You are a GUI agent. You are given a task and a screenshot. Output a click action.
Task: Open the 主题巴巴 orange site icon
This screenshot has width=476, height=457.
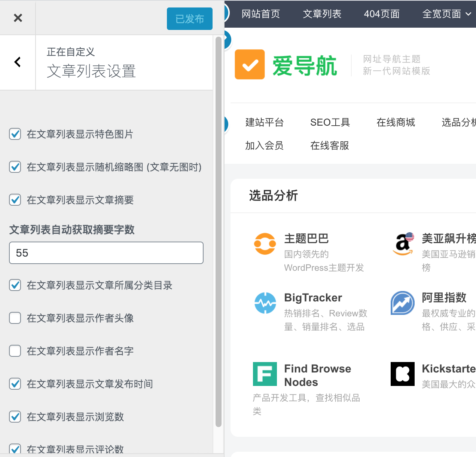coord(265,244)
